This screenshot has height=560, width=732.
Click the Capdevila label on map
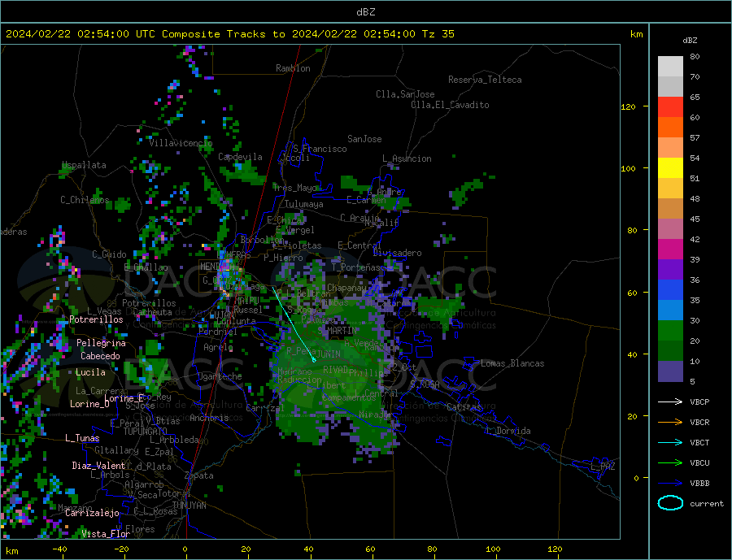(x=241, y=157)
